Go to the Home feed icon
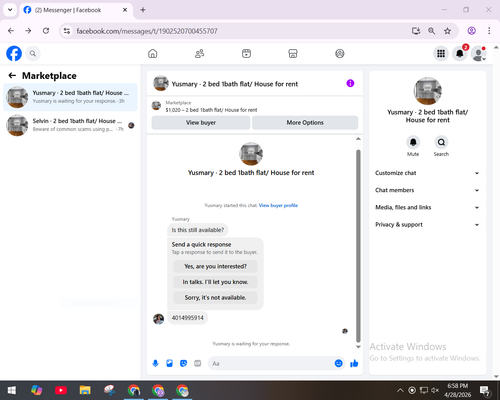500x400 pixels. point(153,53)
